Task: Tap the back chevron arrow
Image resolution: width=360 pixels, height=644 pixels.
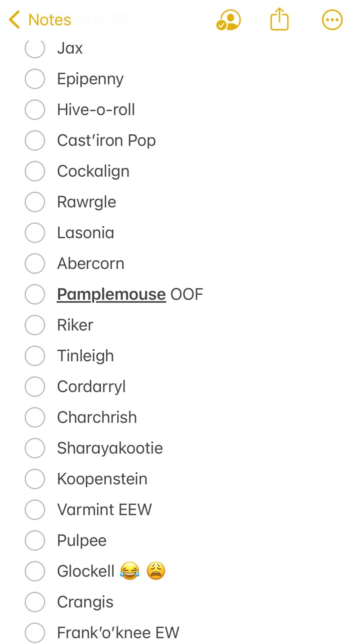Action: click(13, 19)
